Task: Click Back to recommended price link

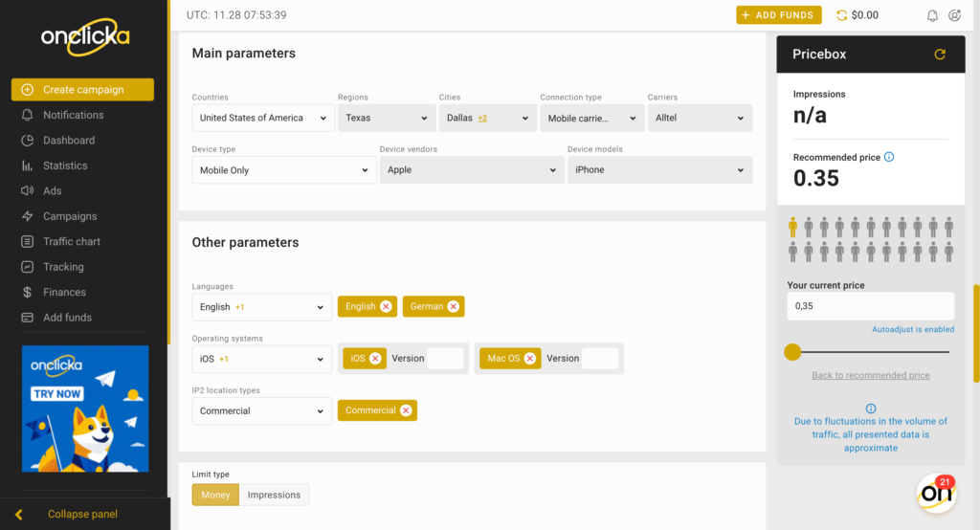Action: coord(871,375)
